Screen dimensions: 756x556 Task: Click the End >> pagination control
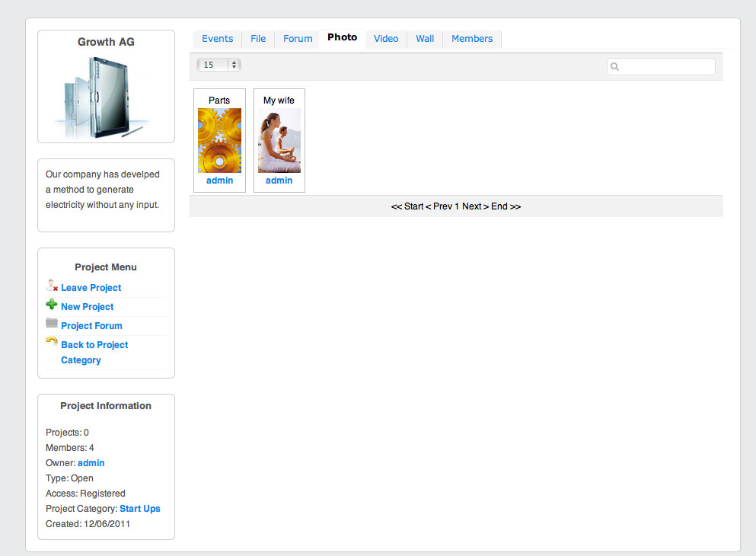506,206
